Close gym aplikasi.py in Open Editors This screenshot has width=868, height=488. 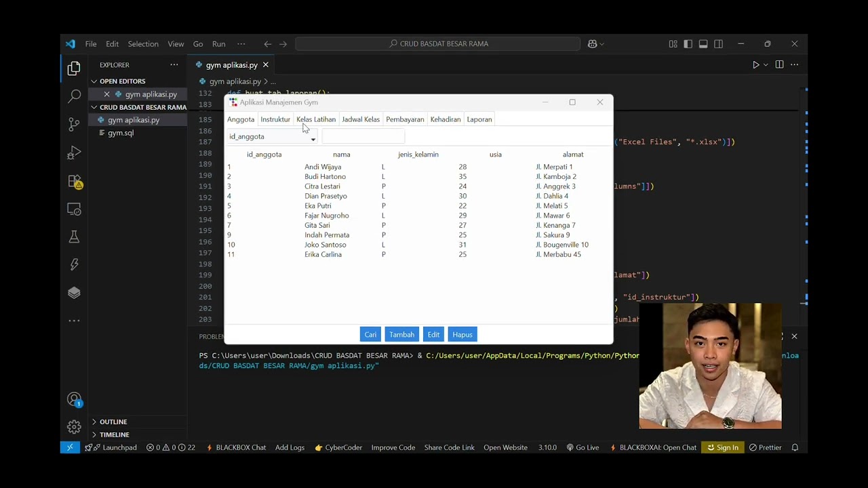[106, 94]
